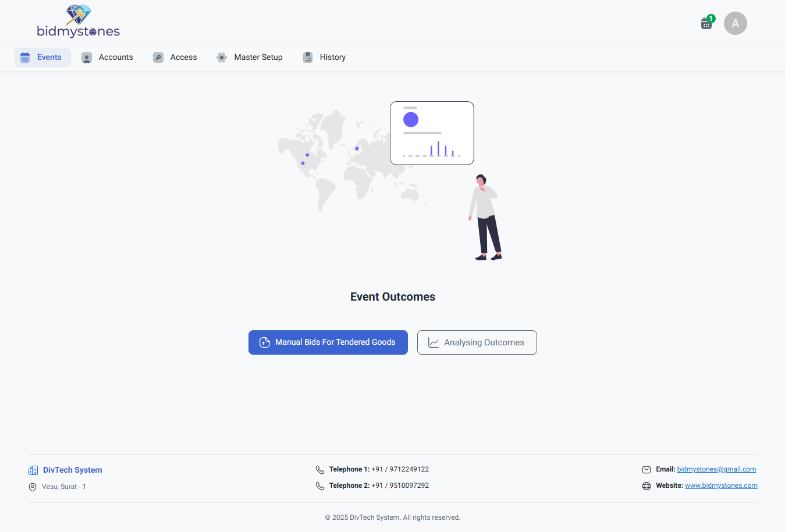Open the History menu
The width and height of the screenshot is (785, 532).
(324, 58)
